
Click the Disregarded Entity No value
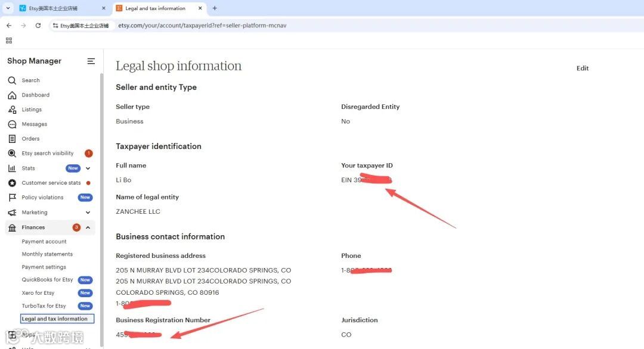coord(345,121)
